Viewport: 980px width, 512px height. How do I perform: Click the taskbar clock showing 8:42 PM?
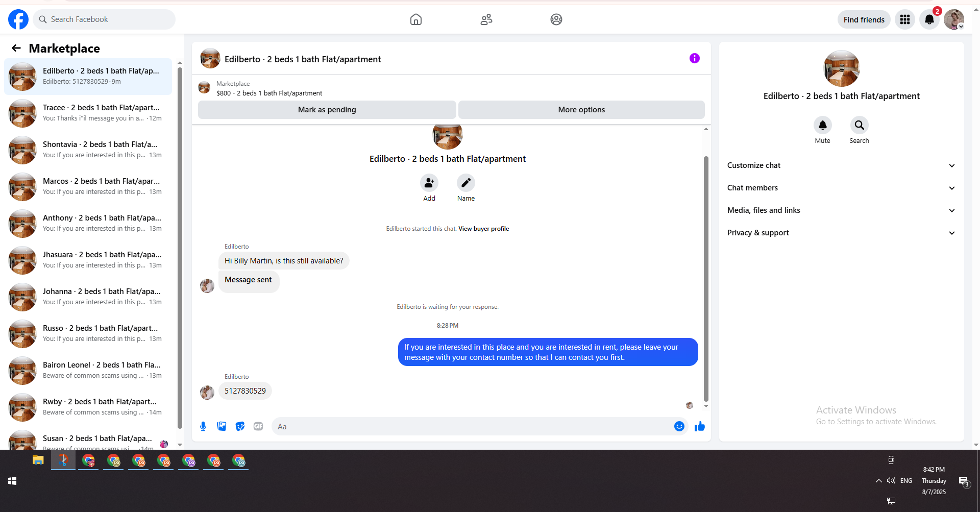point(934,481)
